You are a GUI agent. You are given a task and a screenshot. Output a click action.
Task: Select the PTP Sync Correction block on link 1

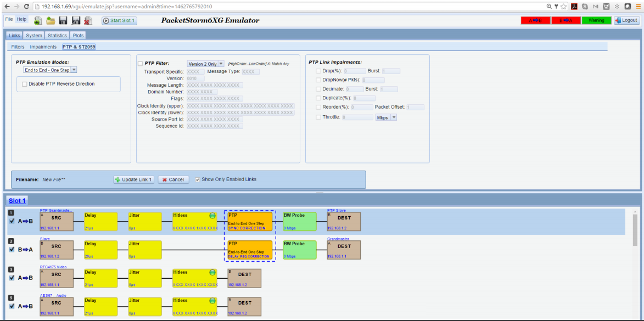[x=250, y=221]
